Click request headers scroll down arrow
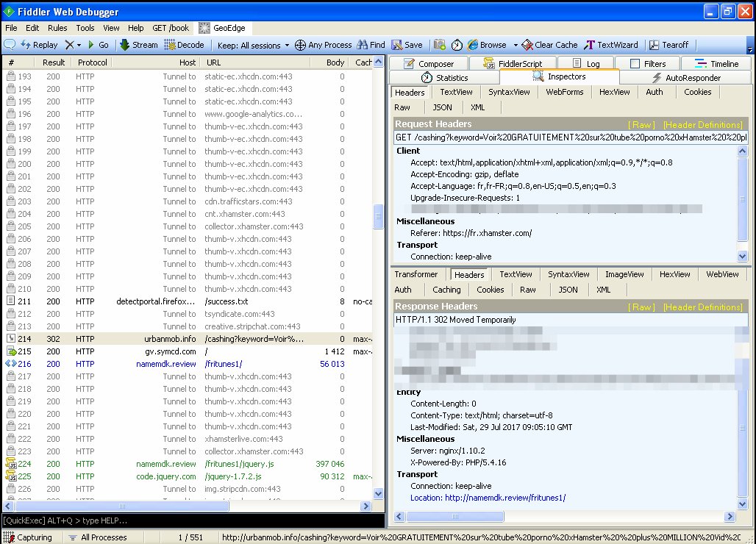Viewport: 756px width, 544px height. 743,257
